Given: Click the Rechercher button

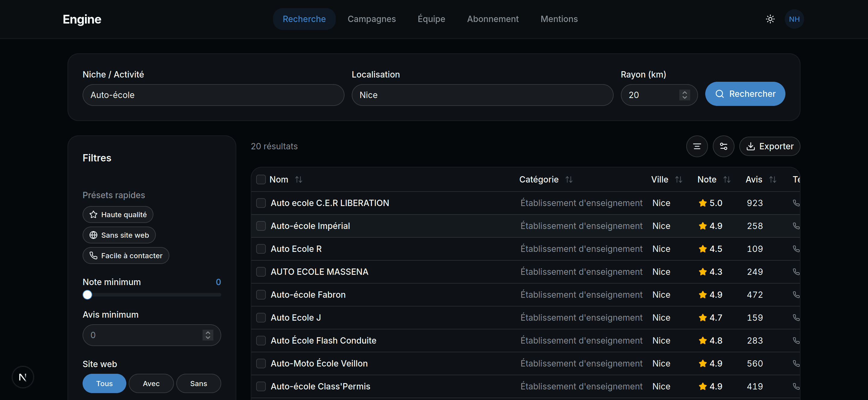Looking at the screenshot, I should pos(745,94).
